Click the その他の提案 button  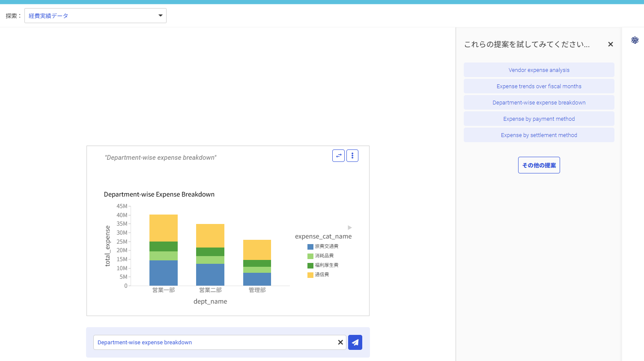[x=539, y=165]
